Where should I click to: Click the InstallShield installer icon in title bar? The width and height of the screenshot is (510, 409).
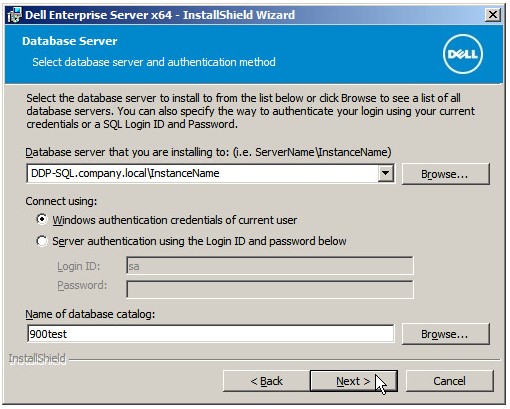(x=14, y=15)
